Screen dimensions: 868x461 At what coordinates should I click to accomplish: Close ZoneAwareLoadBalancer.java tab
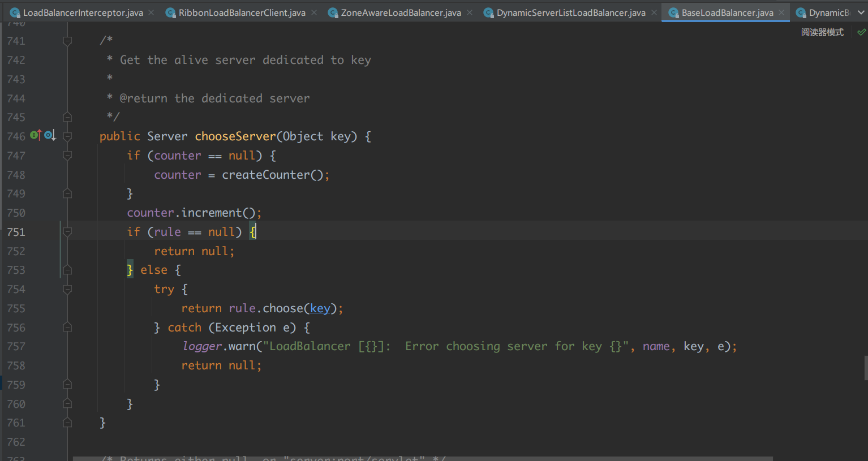[470, 12]
